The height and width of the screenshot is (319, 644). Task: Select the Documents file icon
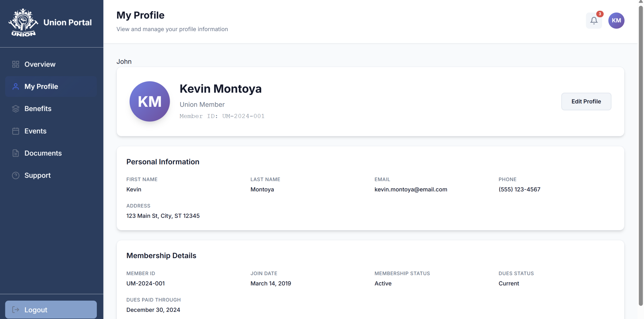pyautogui.click(x=15, y=153)
